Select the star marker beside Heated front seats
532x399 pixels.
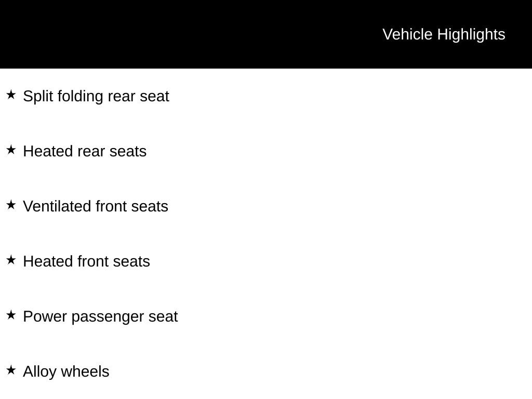11,260
